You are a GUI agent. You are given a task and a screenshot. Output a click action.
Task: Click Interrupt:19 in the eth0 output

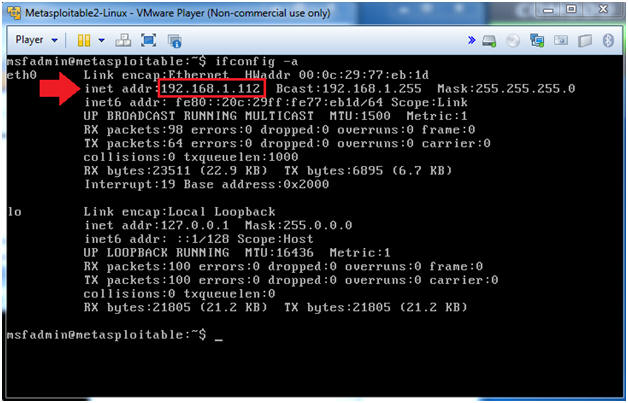click(x=130, y=184)
